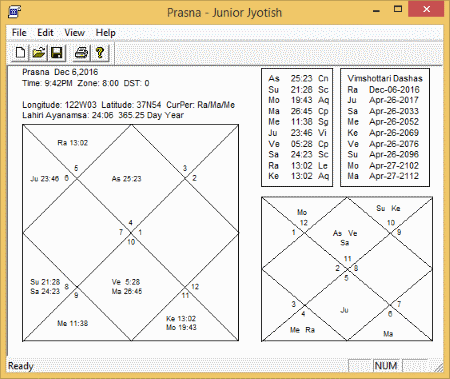
Task: Click the Vimshottari Dashas heading
Action: pos(385,78)
